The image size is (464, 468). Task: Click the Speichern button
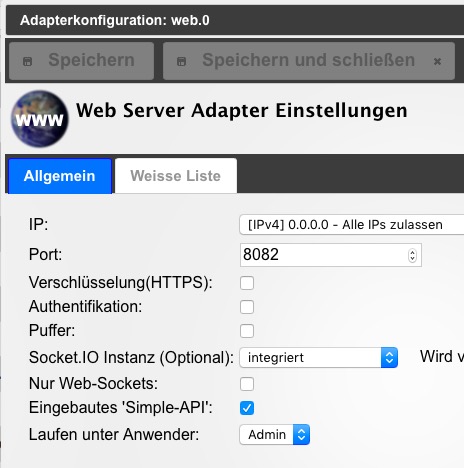pos(81,61)
